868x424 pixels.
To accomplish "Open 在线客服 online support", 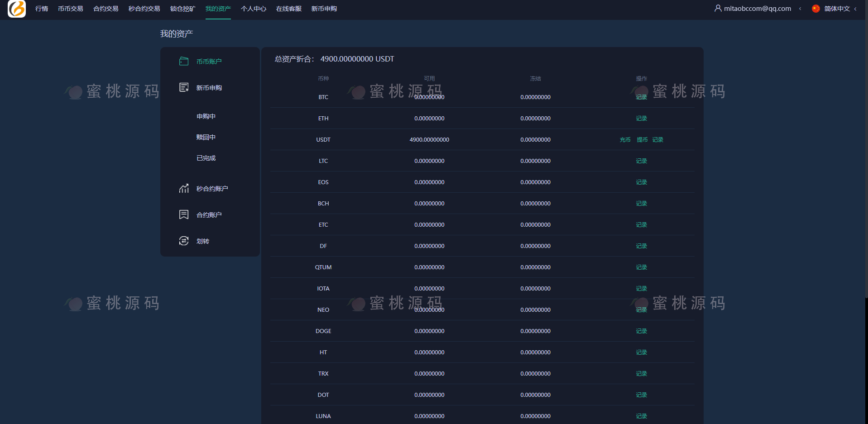I will pos(288,9).
